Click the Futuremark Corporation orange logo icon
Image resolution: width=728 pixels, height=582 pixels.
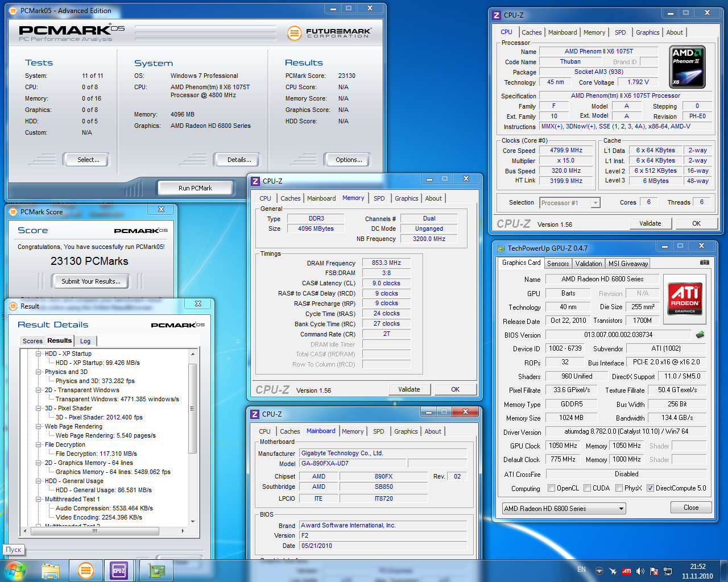tap(294, 33)
